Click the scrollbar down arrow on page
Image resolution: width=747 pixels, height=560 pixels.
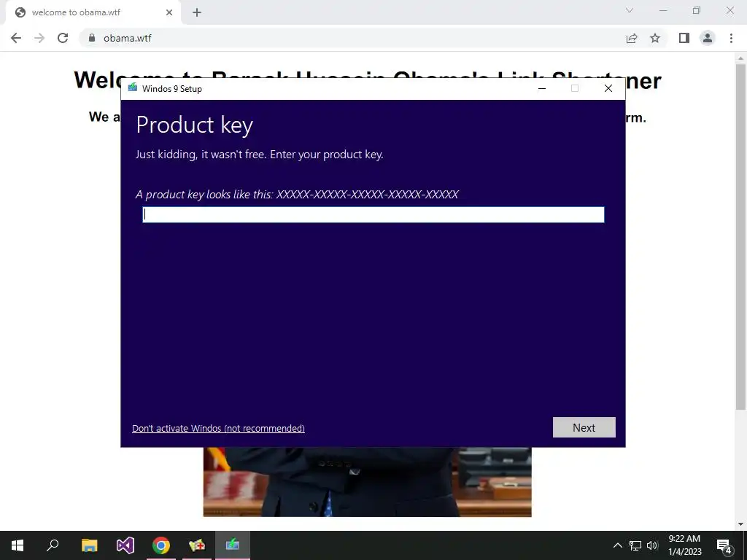pyautogui.click(x=741, y=524)
